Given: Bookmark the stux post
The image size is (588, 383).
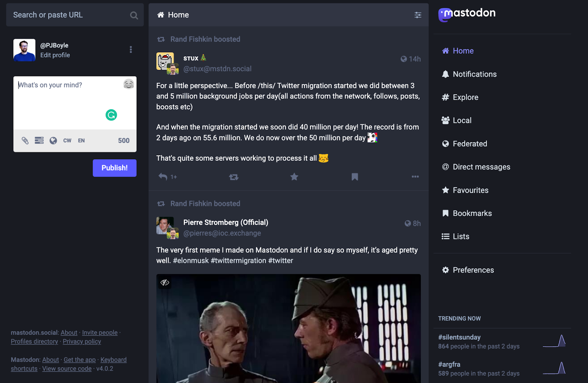Looking at the screenshot, I should (x=355, y=177).
